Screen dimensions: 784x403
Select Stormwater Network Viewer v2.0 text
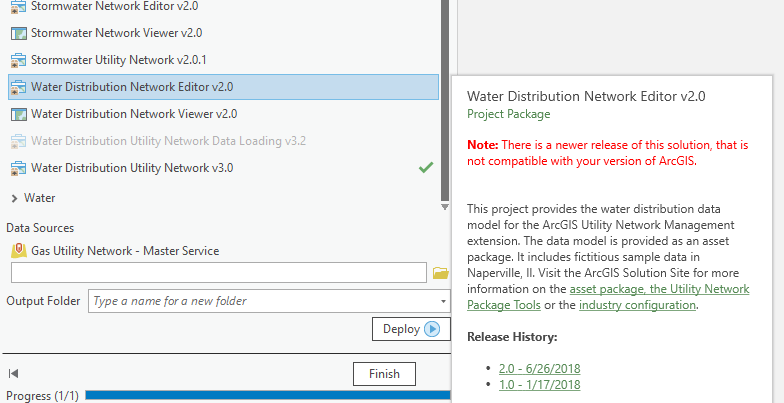tap(116, 33)
